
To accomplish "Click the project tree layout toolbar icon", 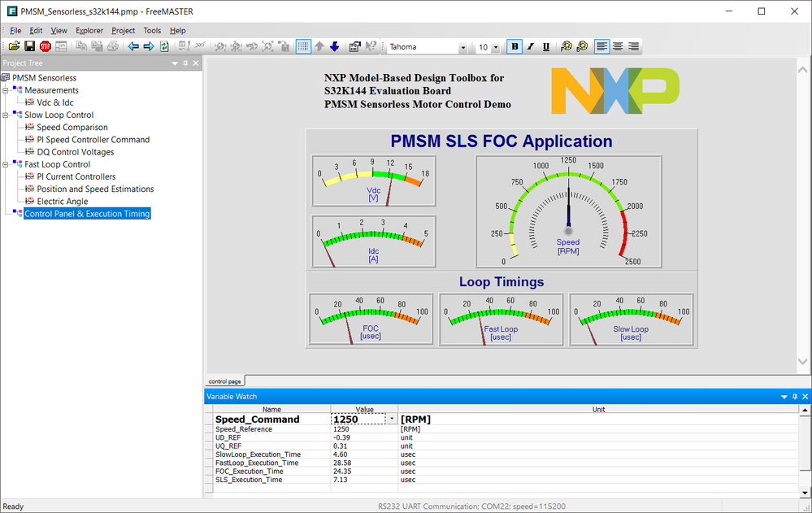I will [61, 46].
